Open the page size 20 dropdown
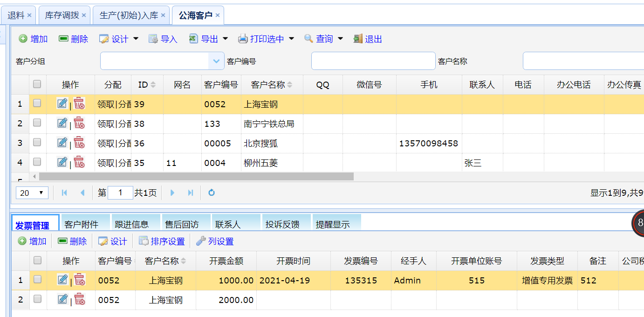 click(x=32, y=193)
